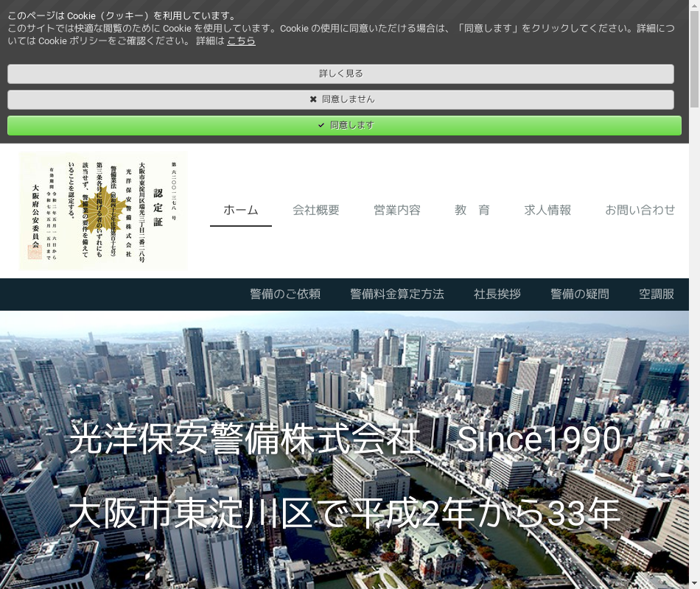
Task: Go to 空調服 submenu link
Action: (657, 294)
